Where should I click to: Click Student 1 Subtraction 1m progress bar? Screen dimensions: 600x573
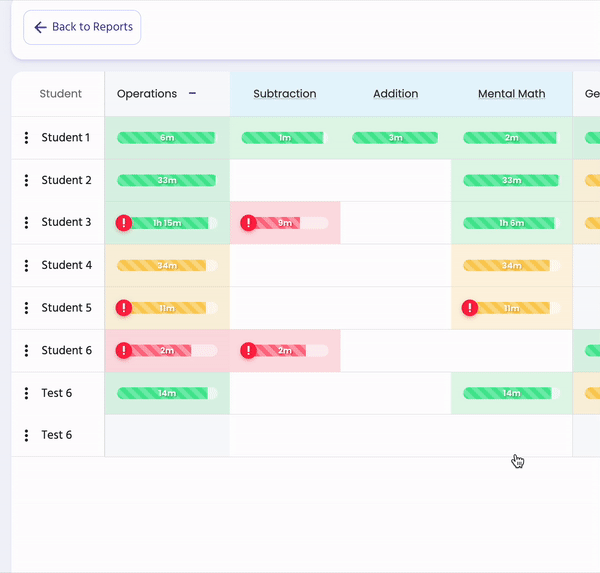(285, 138)
